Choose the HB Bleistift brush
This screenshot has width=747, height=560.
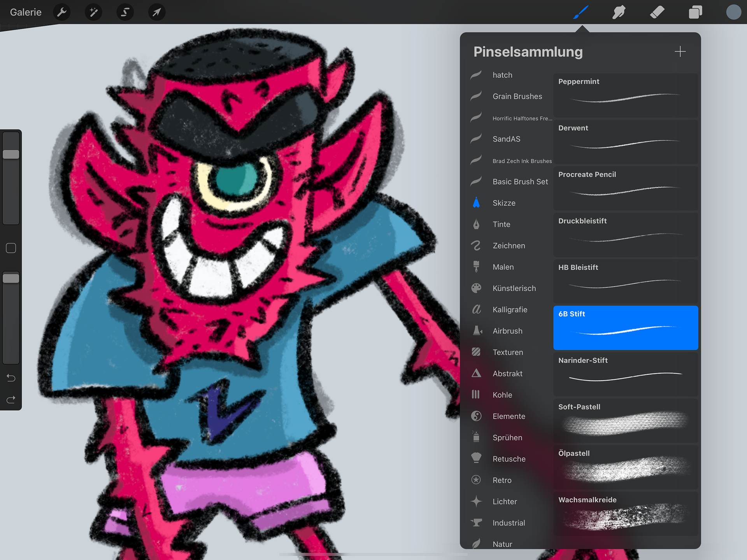(625, 281)
